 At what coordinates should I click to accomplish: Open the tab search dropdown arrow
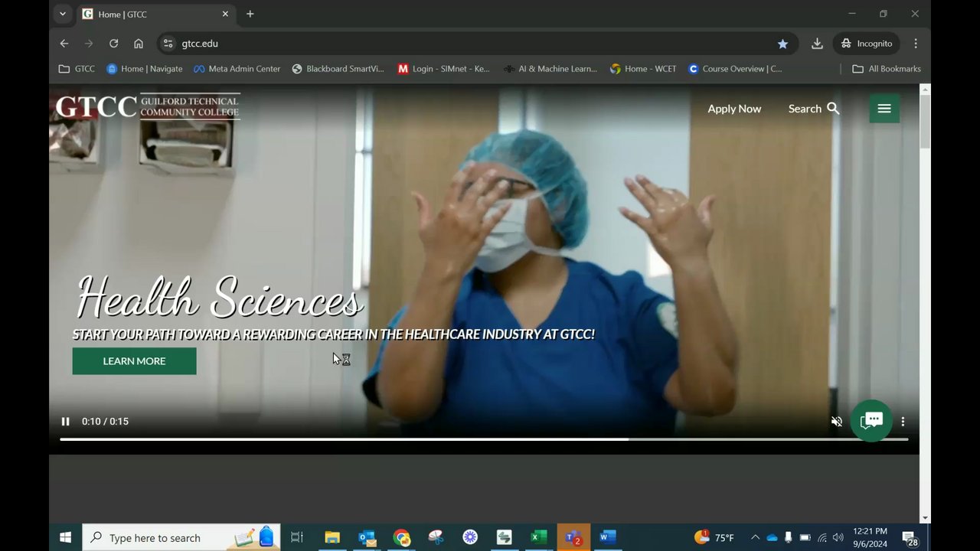click(x=63, y=14)
